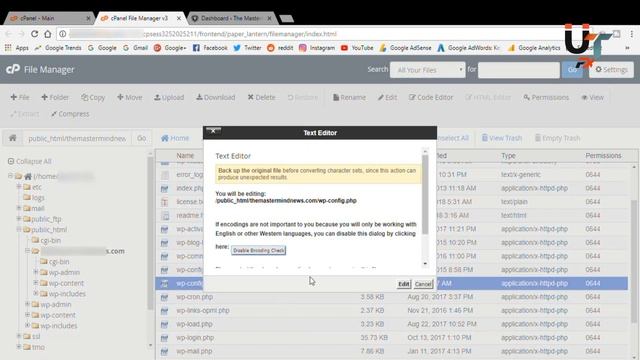Click the Go button next to path

(x=142, y=138)
